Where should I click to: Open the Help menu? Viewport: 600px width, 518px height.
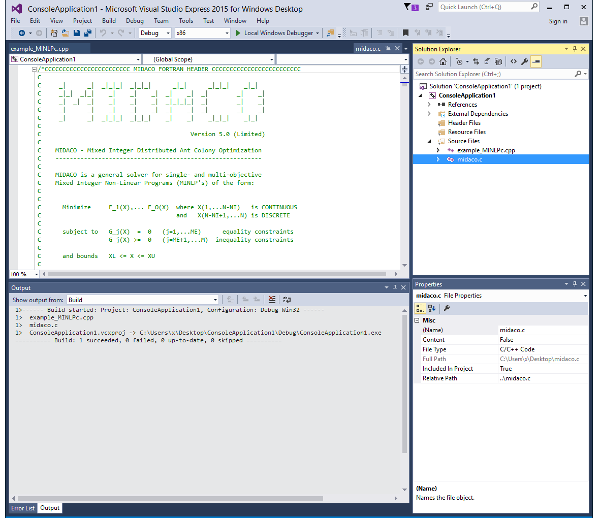262,21
